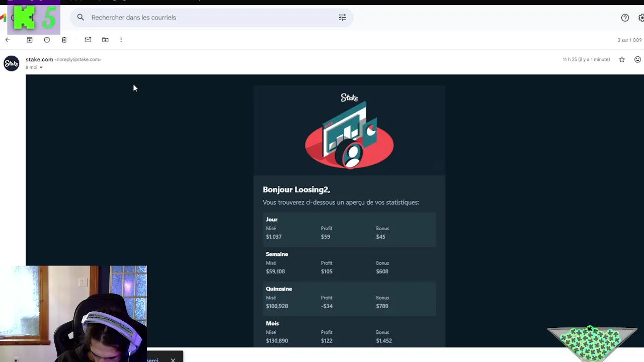Mark the email as unread

[88, 40]
